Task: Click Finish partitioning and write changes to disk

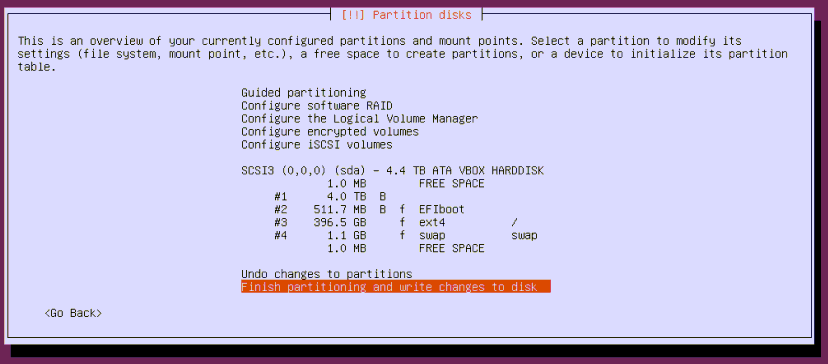Action: (396, 287)
